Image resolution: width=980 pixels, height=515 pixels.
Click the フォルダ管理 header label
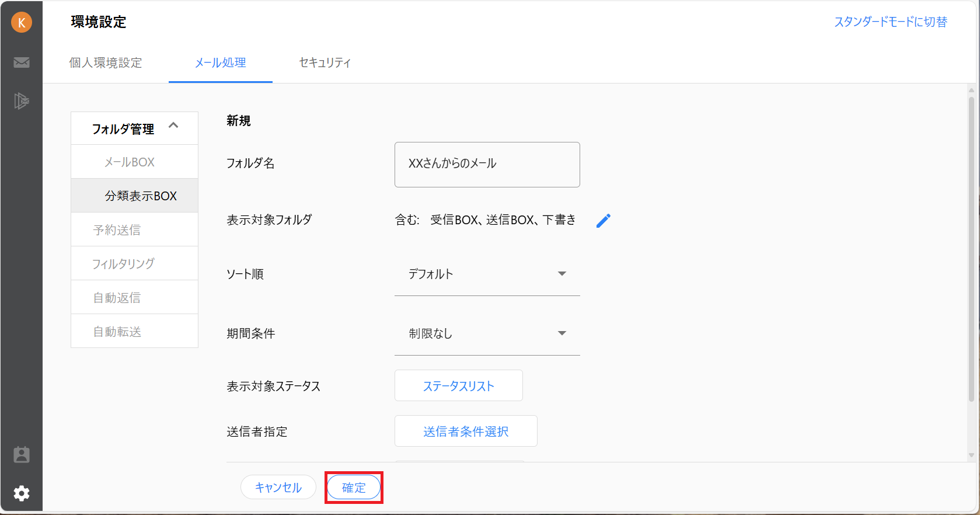[123, 128]
